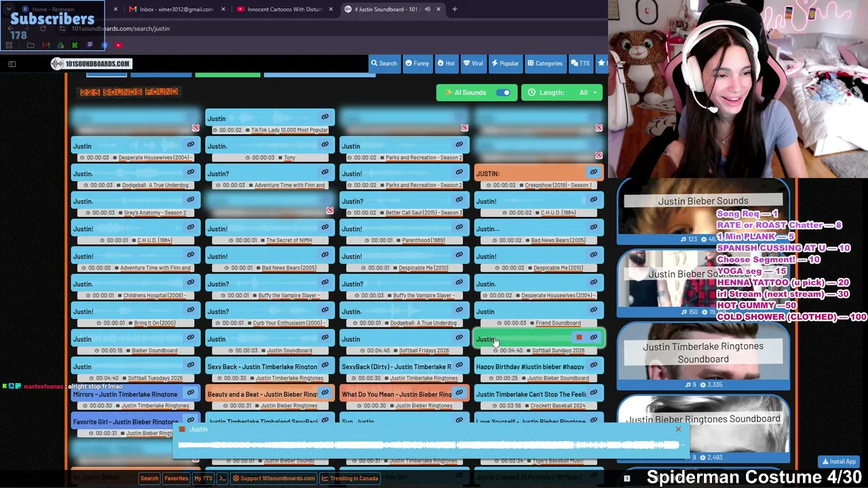Viewport: 868px width, 488px height.
Task: Open the Popular sounds section
Action: click(x=505, y=64)
